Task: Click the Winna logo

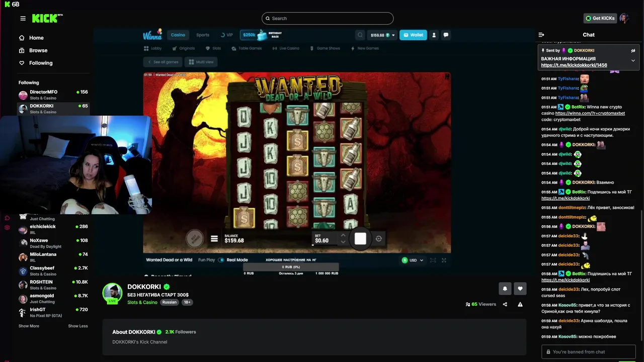Action: tap(152, 35)
